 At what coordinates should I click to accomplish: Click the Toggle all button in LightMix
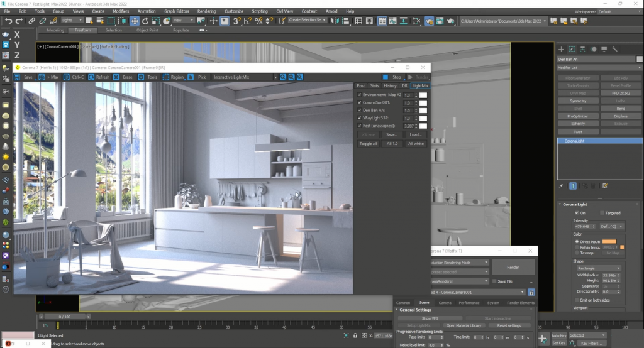[368, 144]
